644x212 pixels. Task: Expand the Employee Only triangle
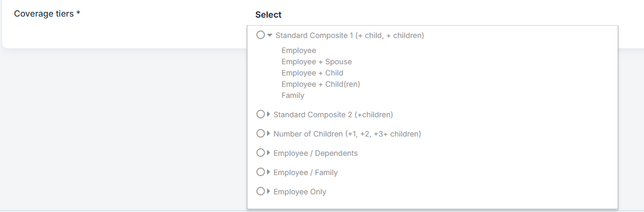click(269, 191)
